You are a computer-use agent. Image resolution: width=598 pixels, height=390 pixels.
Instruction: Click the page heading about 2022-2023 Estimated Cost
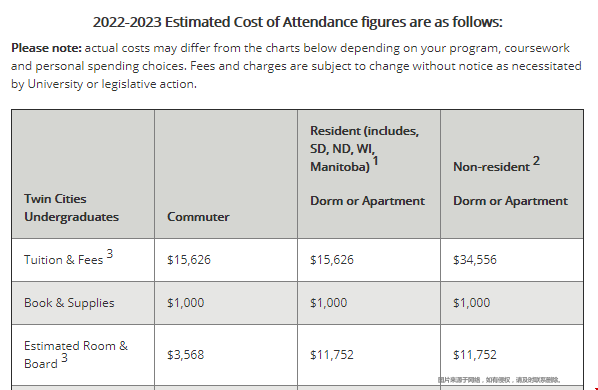tap(297, 22)
